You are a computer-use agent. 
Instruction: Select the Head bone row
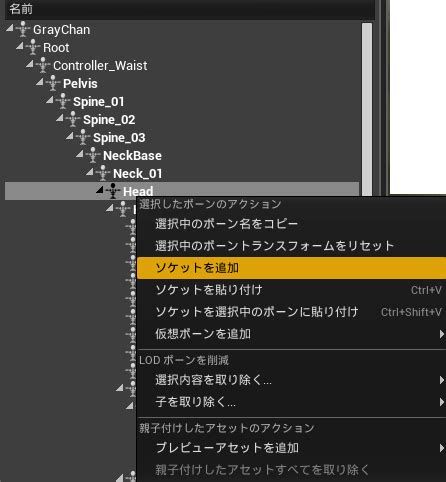(x=182, y=191)
